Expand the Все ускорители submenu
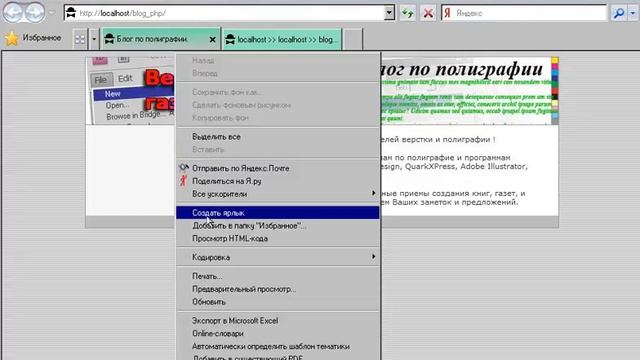Image resolution: width=640 pixels, height=360 pixels. [x=278, y=194]
